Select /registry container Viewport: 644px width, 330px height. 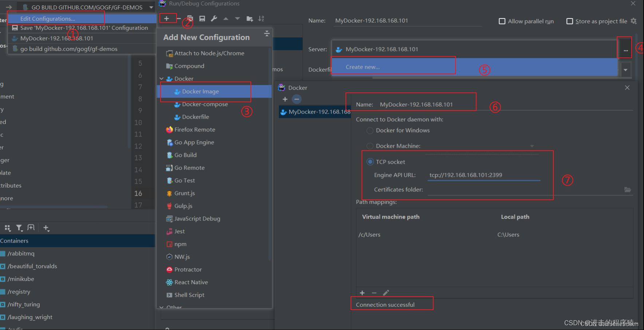[77, 292]
